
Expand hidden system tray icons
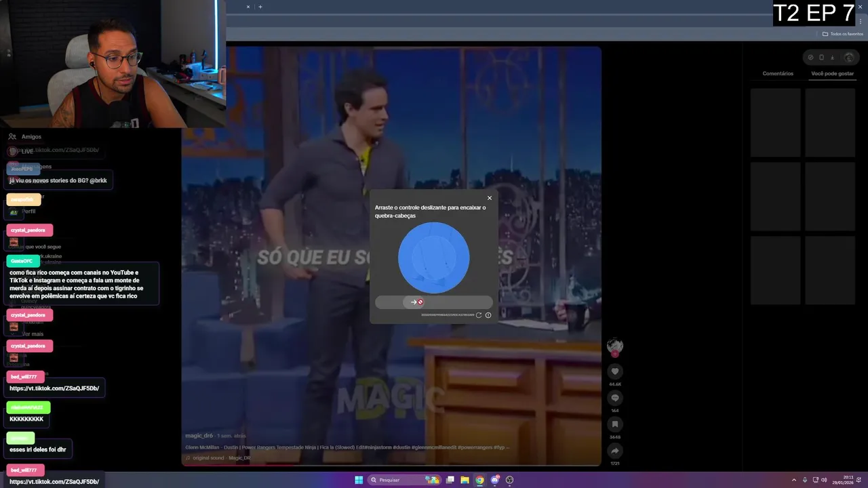tap(794, 480)
